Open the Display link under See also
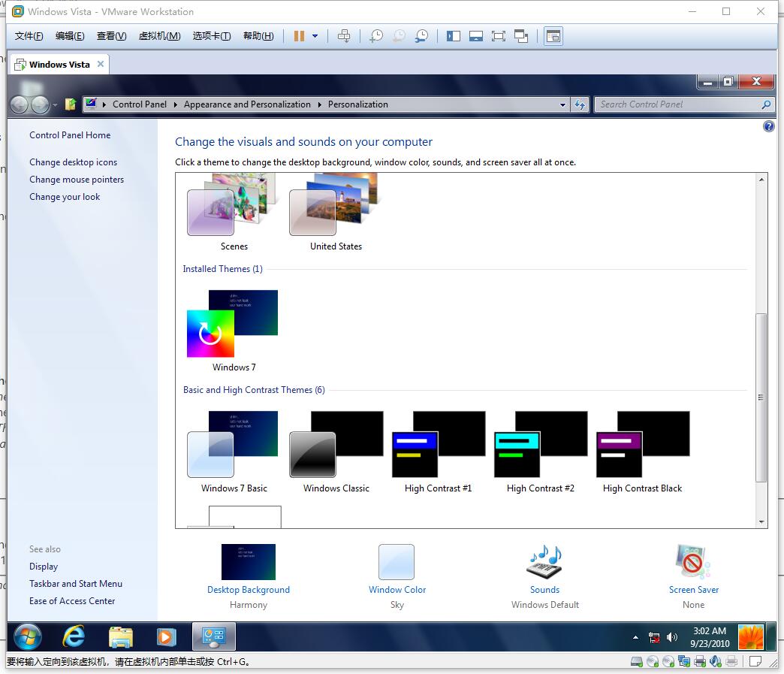 (x=44, y=567)
